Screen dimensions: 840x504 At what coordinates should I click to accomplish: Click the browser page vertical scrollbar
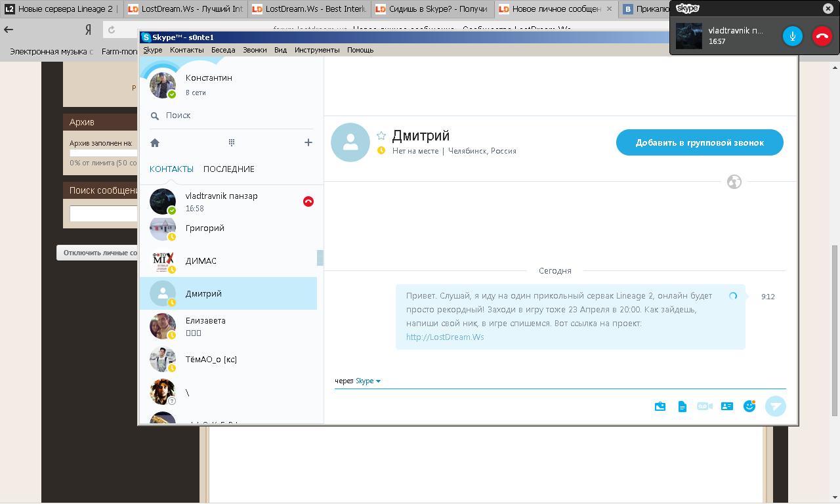pos(835,330)
